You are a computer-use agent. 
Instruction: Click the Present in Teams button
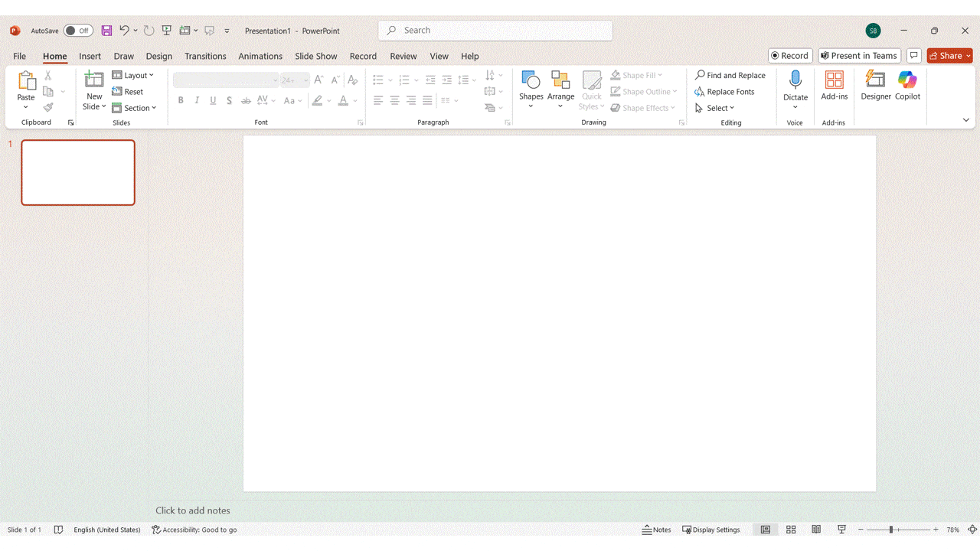tap(858, 56)
